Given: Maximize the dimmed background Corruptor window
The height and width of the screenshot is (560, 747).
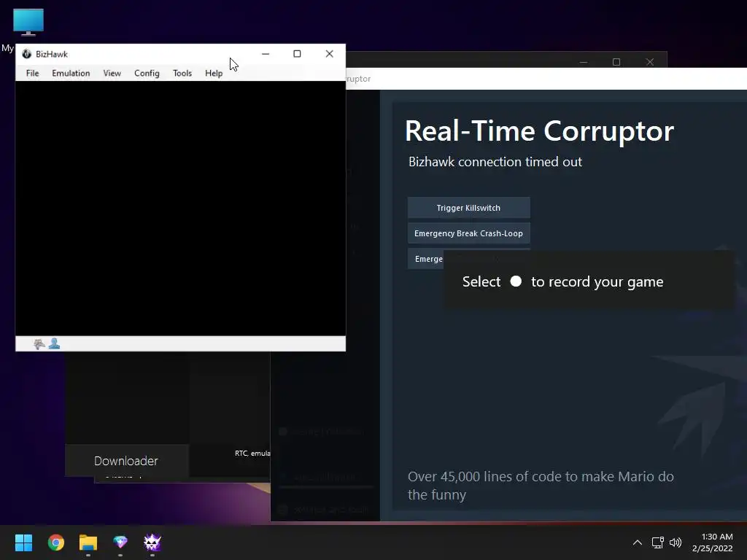Looking at the screenshot, I should pos(616,62).
